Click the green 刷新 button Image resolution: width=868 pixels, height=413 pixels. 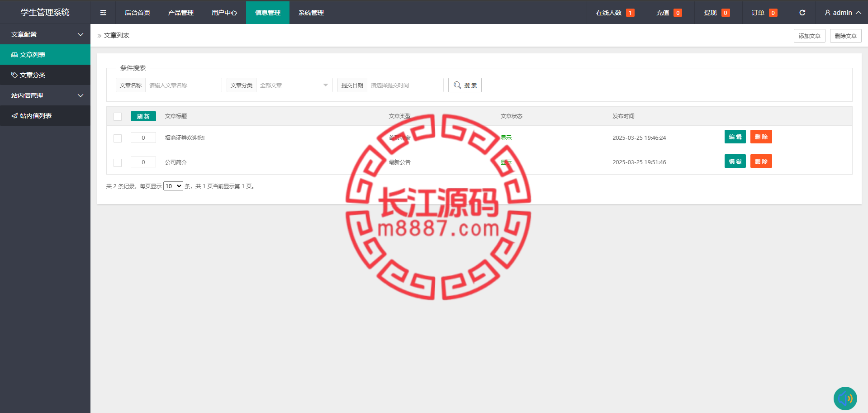(x=143, y=116)
